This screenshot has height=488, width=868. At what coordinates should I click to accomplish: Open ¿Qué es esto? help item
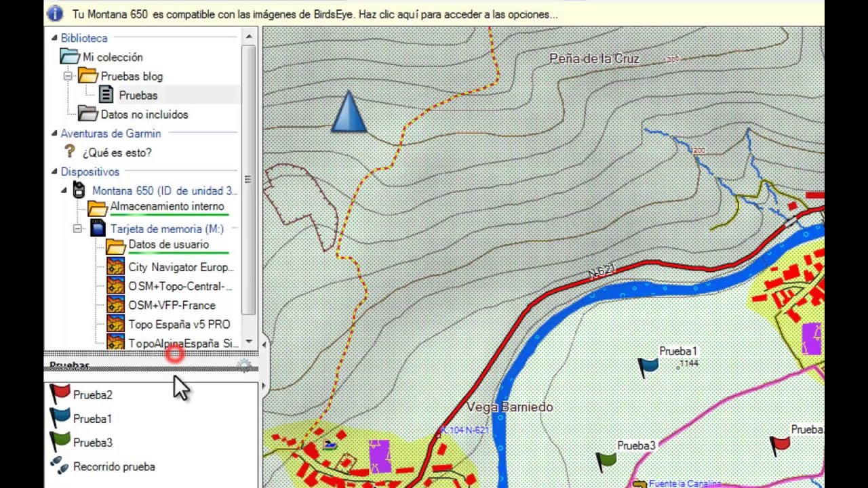pyautogui.click(x=117, y=152)
